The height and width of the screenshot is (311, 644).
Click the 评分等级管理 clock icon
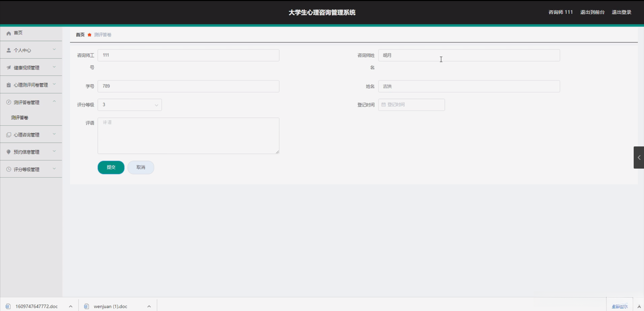tap(9, 169)
